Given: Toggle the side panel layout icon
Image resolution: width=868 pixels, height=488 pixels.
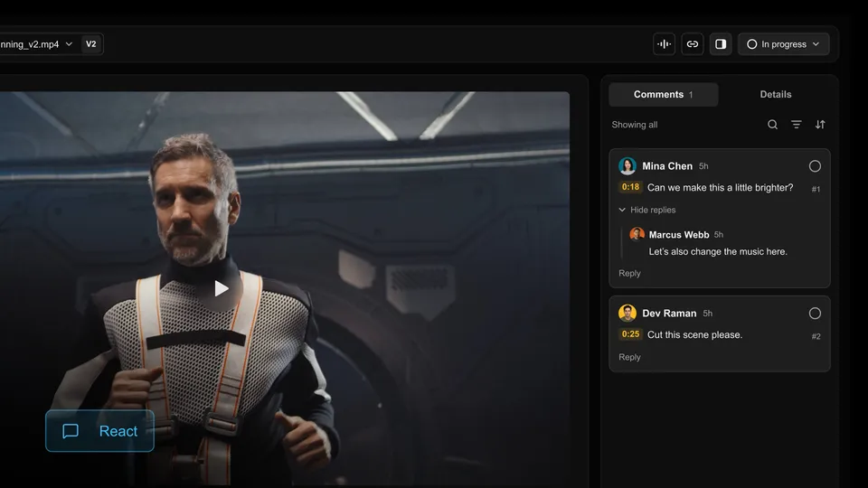Looking at the screenshot, I should pyautogui.click(x=721, y=44).
